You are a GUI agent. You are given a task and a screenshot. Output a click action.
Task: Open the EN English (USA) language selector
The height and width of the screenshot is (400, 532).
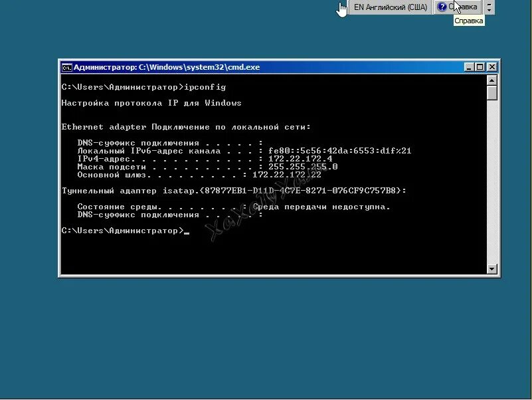(x=390, y=7)
